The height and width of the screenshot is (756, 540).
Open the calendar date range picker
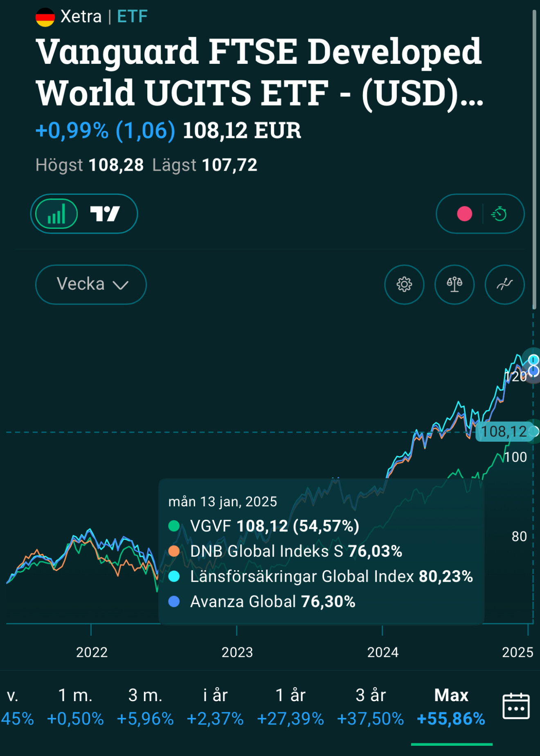(x=516, y=706)
